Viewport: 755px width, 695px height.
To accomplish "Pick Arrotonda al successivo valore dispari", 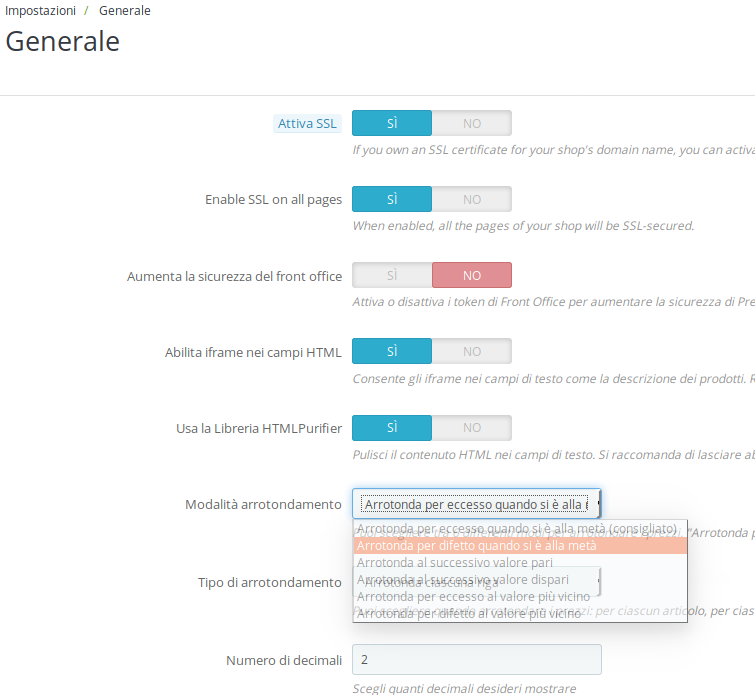I will [520, 579].
